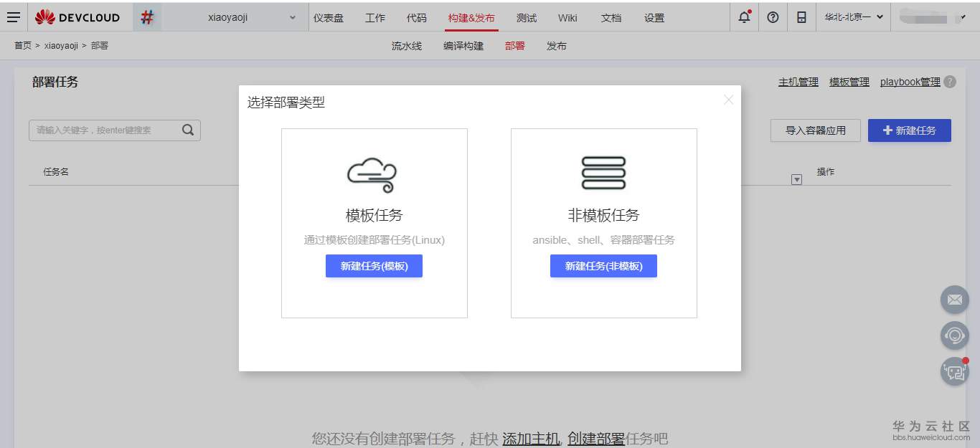
Task: Click the notification bell icon
Action: tap(744, 16)
